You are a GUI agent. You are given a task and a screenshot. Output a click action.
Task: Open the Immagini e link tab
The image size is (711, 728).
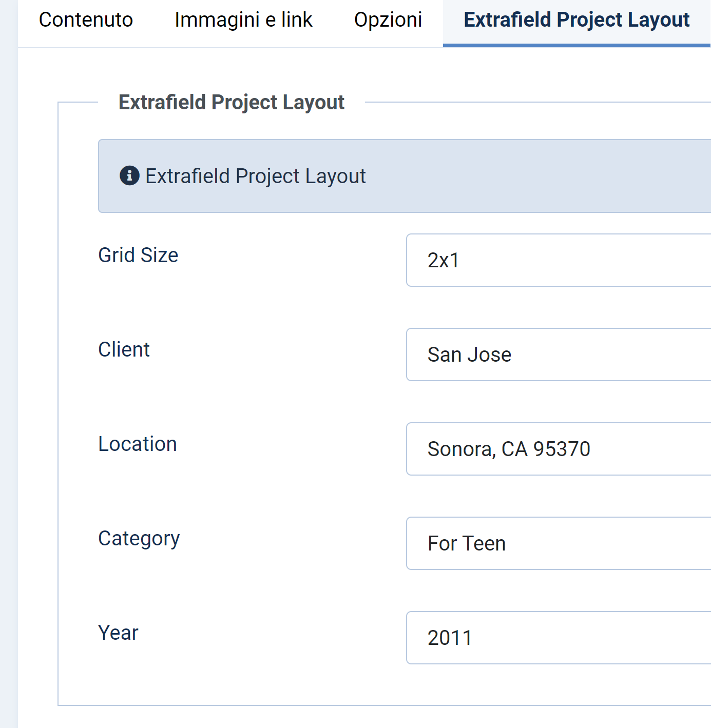(x=243, y=20)
